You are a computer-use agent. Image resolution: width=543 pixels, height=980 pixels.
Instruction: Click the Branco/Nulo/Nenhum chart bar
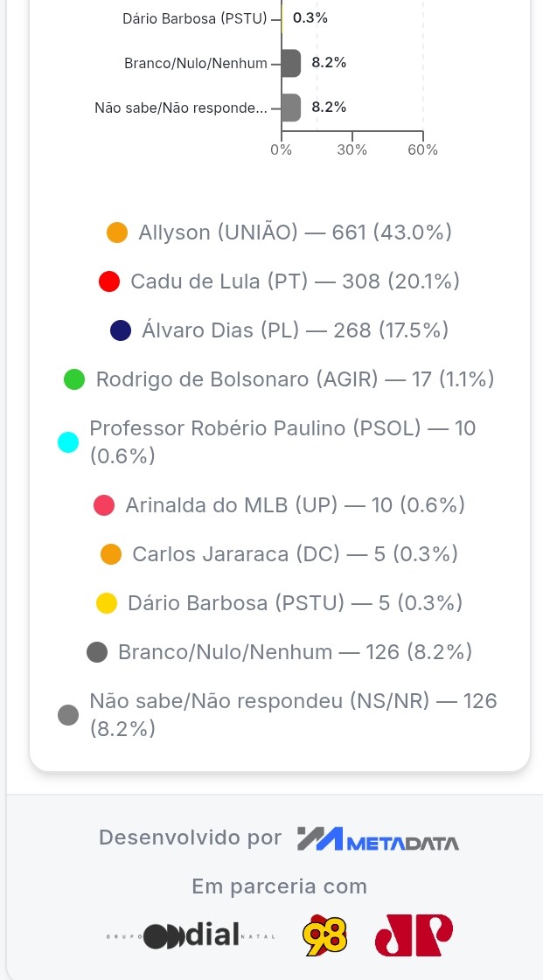click(291, 63)
